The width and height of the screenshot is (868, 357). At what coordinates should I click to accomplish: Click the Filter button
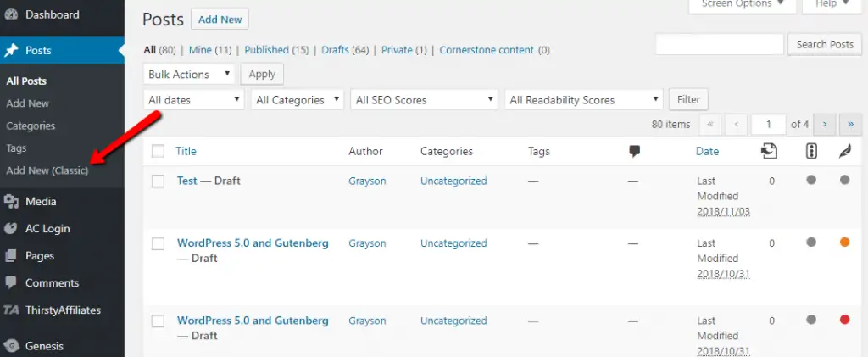[x=688, y=100]
